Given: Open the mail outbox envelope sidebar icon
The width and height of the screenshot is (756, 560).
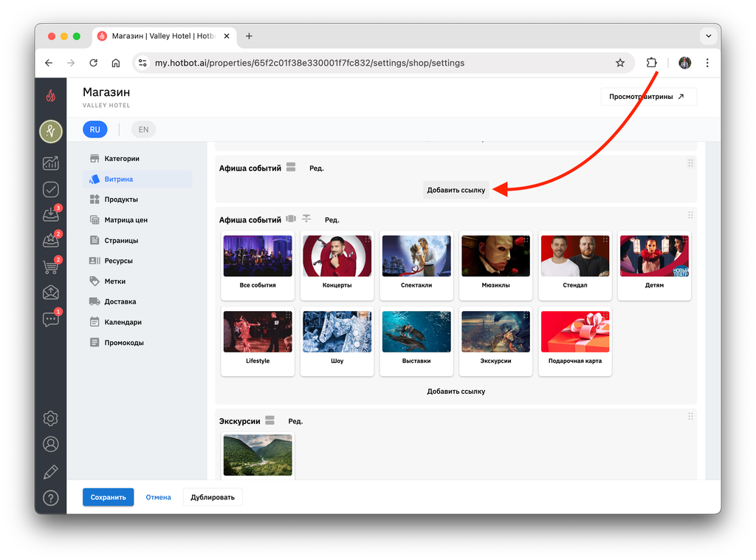Looking at the screenshot, I should point(51,293).
